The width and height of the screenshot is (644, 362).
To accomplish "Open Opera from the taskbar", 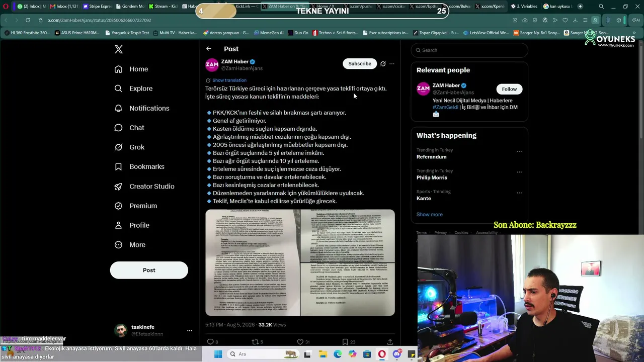I will 382,354.
